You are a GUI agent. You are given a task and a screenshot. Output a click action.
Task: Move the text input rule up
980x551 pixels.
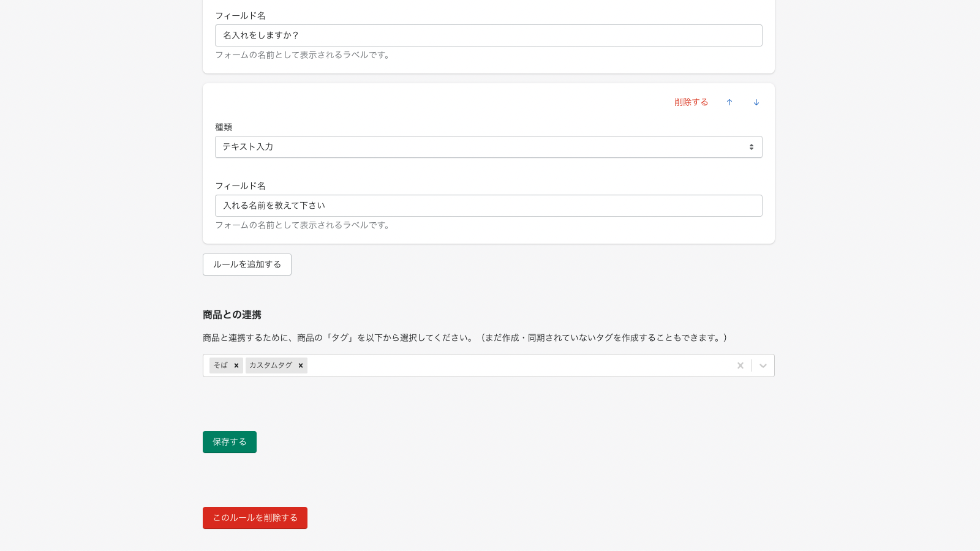click(729, 102)
